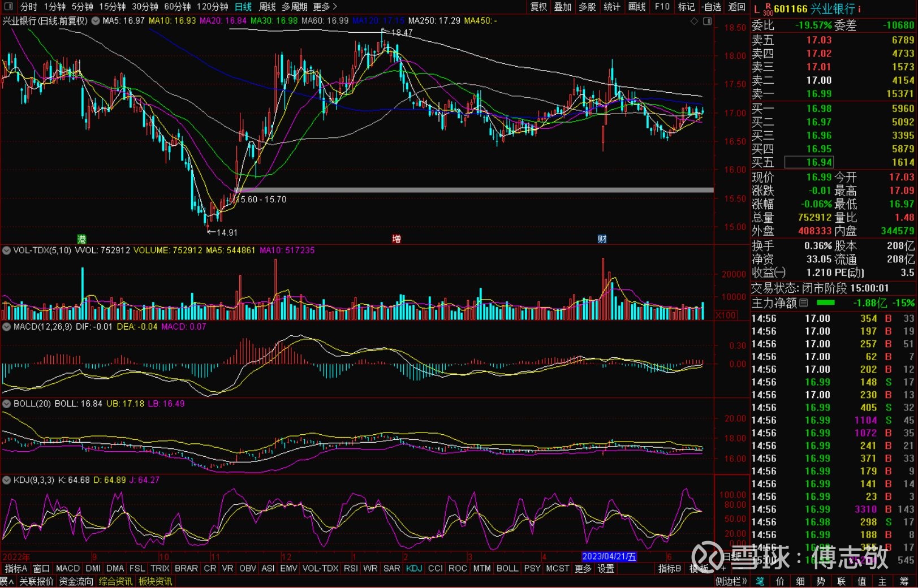Toggle the VOL-TDX indicator settings circle
918x588 pixels.
[x=7, y=250]
